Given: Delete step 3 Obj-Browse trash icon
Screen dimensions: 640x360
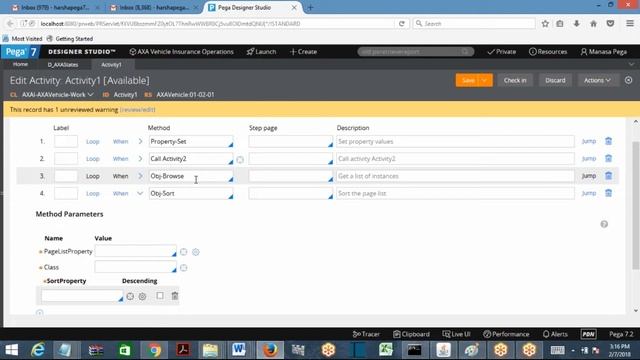Looking at the screenshot, I should click(608, 176).
